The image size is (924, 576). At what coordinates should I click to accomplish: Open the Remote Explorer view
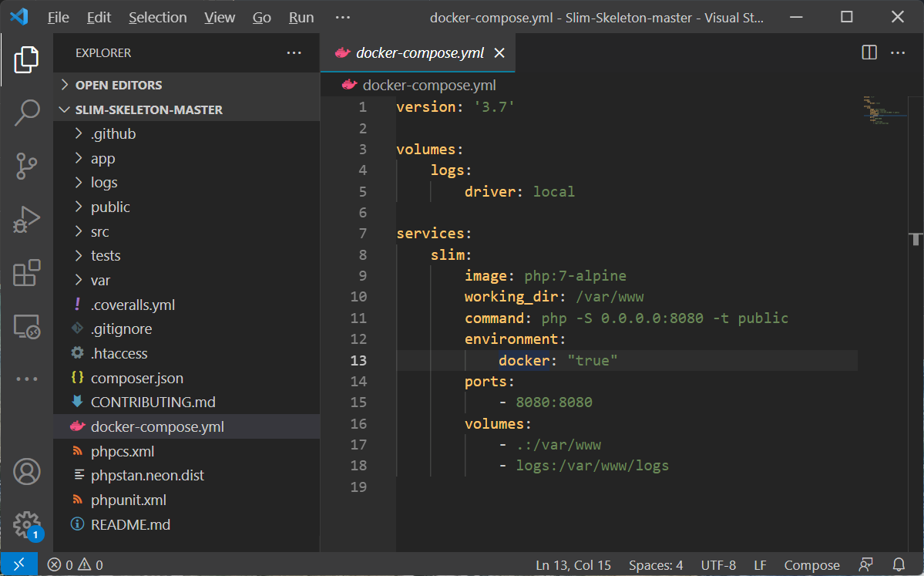click(26, 326)
